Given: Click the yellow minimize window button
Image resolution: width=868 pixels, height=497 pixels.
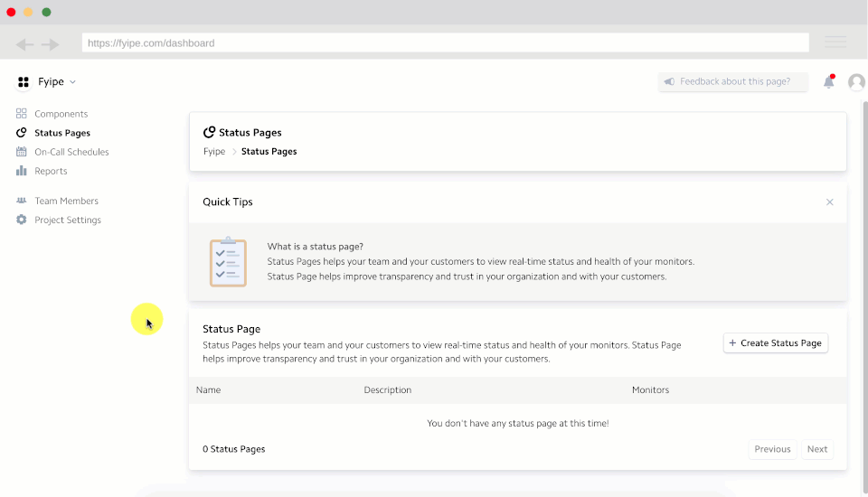Looking at the screenshot, I should (28, 12).
